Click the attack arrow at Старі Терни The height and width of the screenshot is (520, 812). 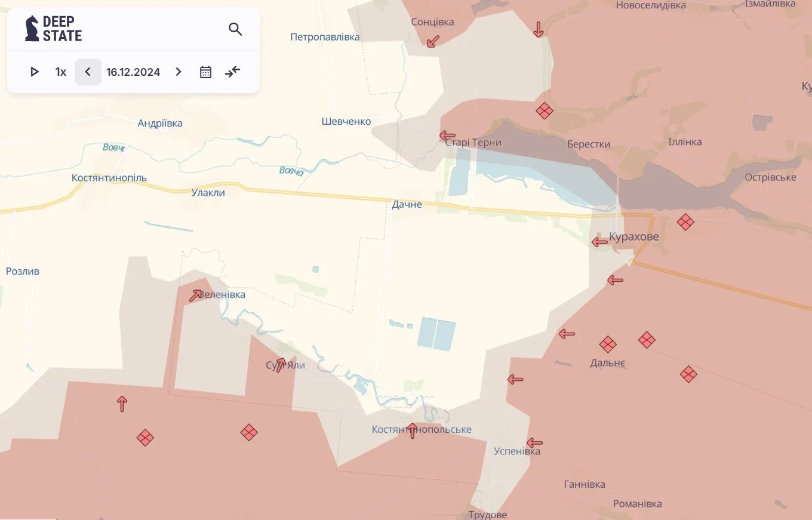447,136
